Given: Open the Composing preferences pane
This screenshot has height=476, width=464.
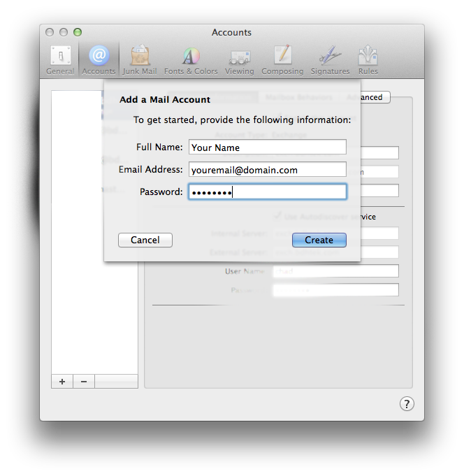Looking at the screenshot, I should (x=282, y=60).
